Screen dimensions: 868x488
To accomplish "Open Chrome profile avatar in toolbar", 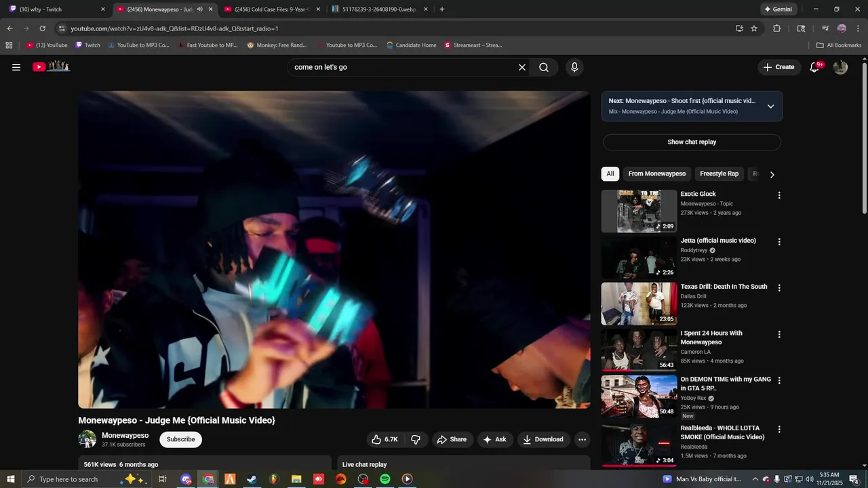I will click(x=842, y=28).
